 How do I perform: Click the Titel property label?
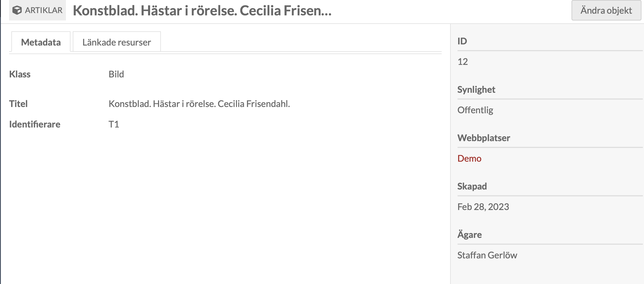coord(18,104)
